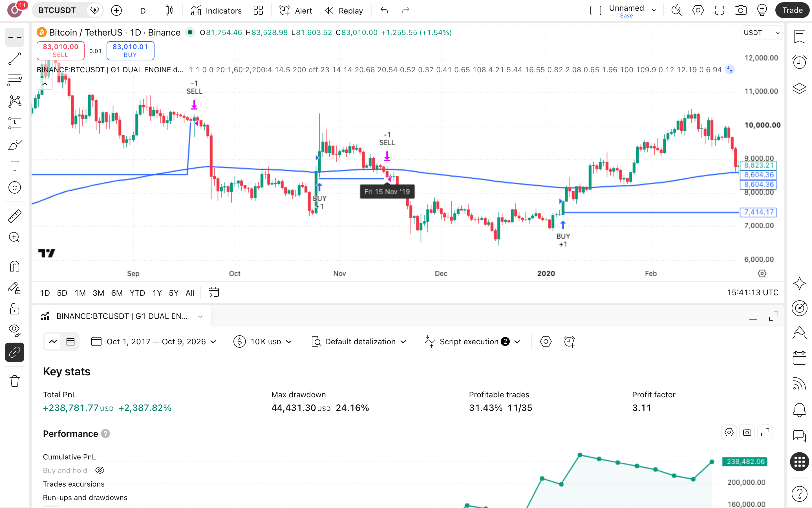The image size is (812, 508).
Task: Toggle lock all drawing tools
Action: point(14,309)
